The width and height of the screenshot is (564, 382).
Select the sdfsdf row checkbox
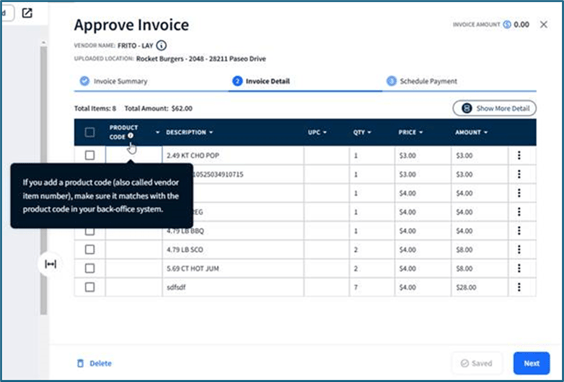[x=90, y=287]
